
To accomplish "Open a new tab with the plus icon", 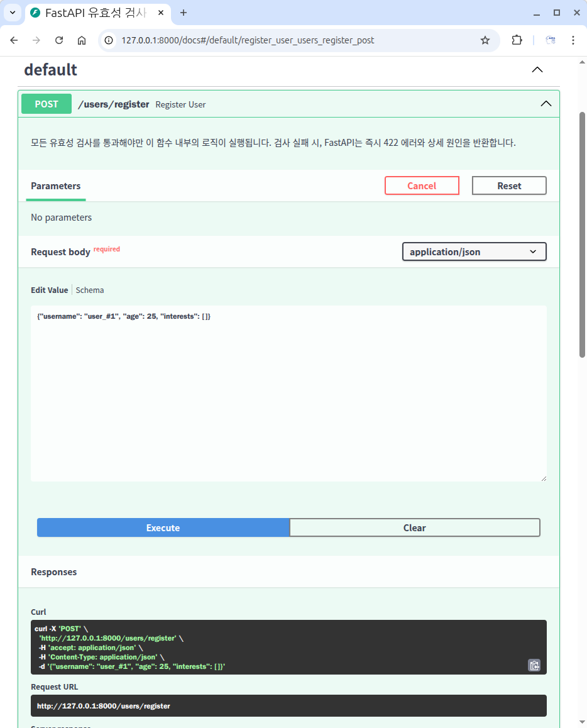I will 184,13.
